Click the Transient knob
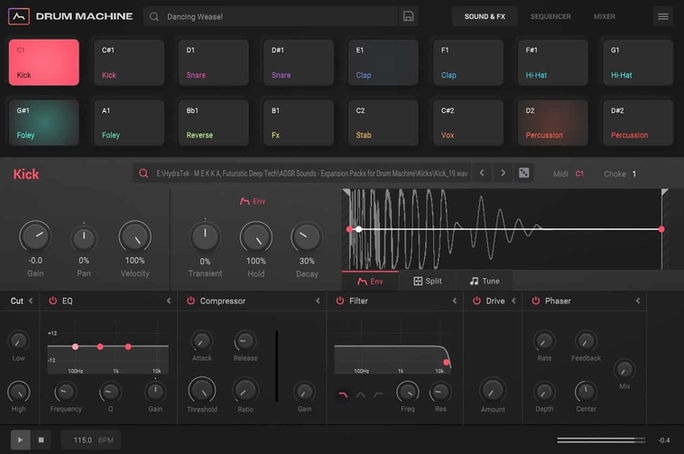The width and height of the screenshot is (684, 454). point(205,236)
